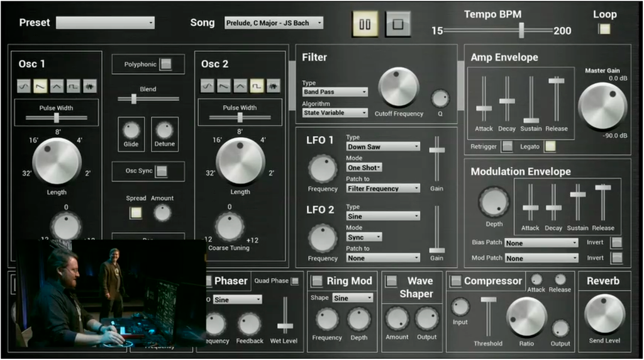Screen dimensions: 644x360
Task: Pause the song playback
Action: point(365,25)
